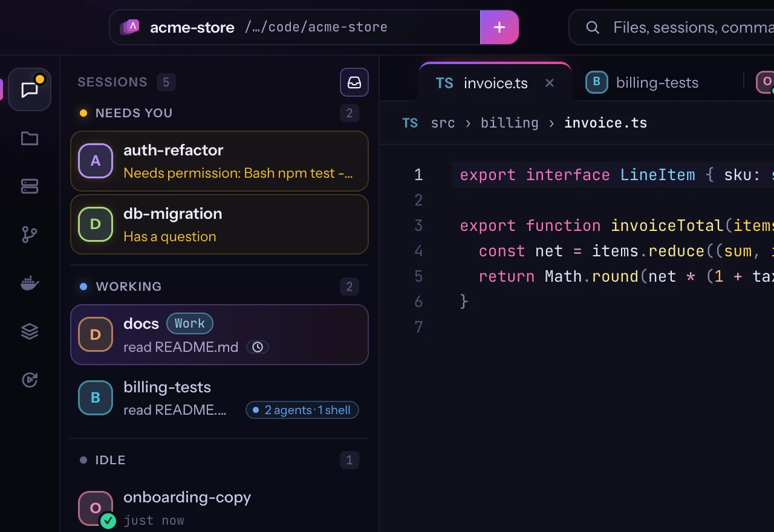Image resolution: width=774 pixels, height=532 pixels.
Task: Click the auth-refactor avatar letter A
Action: point(96,161)
